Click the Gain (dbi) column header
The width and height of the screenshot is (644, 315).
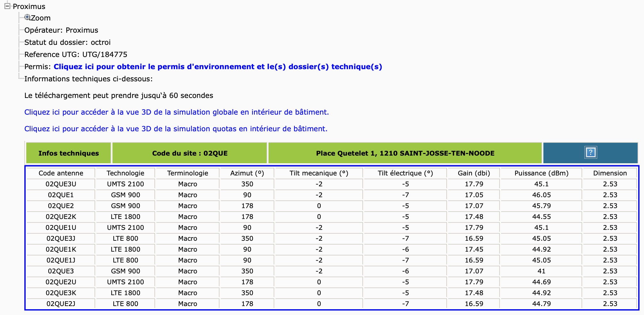point(474,173)
